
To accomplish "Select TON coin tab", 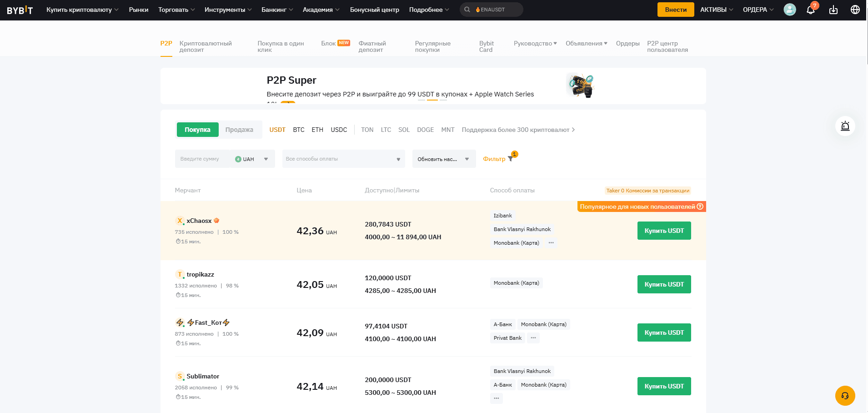I will [x=367, y=130].
